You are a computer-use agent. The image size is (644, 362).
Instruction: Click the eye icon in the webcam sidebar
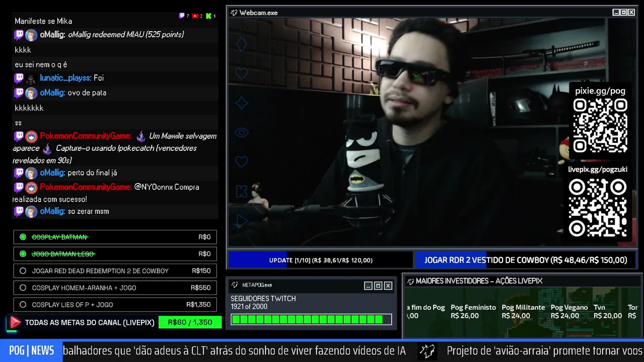click(x=242, y=133)
